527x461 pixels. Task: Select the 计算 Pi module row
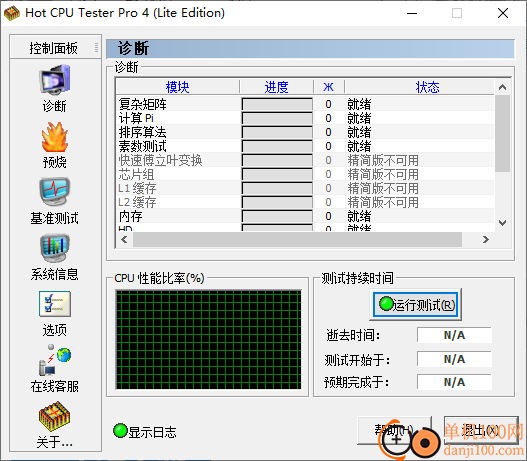pyautogui.click(x=305, y=118)
